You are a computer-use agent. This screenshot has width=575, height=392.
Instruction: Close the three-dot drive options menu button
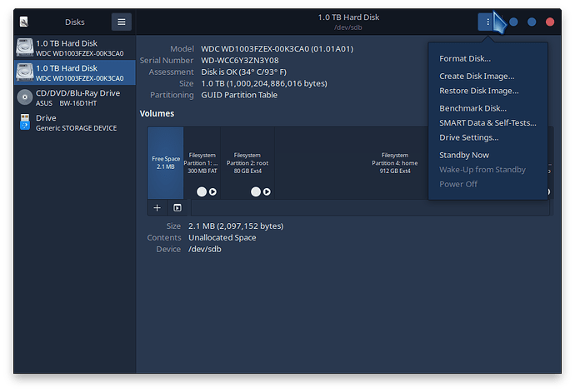(487, 22)
